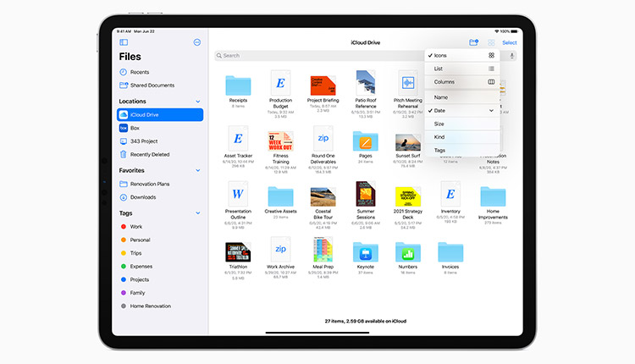Open Recents in sidebar
635x364 pixels.
140,72
